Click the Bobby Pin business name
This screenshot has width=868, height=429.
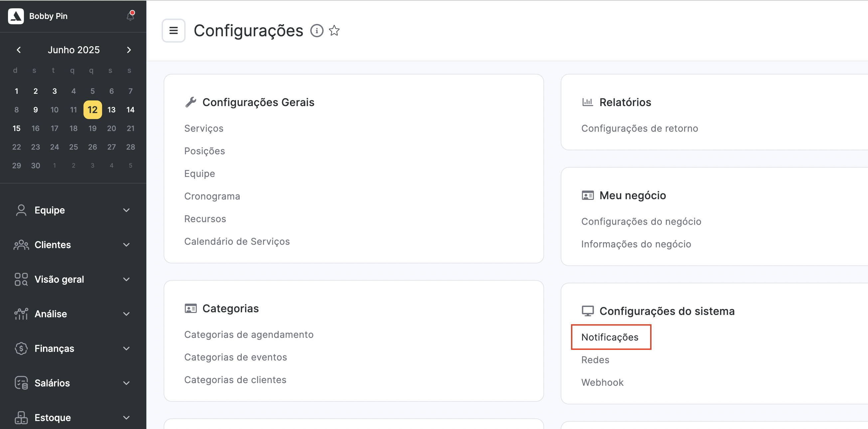point(48,16)
